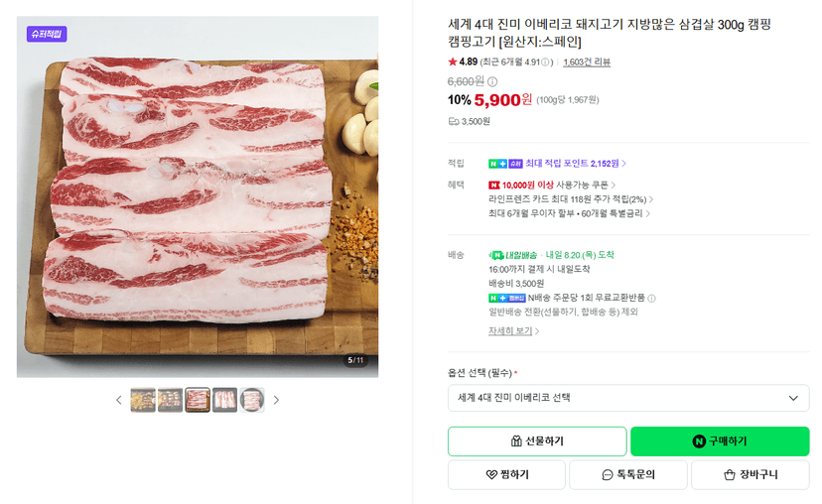This screenshot has height=504, width=822.
Task: Click the green 구매하기 button
Action: click(x=720, y=441)
